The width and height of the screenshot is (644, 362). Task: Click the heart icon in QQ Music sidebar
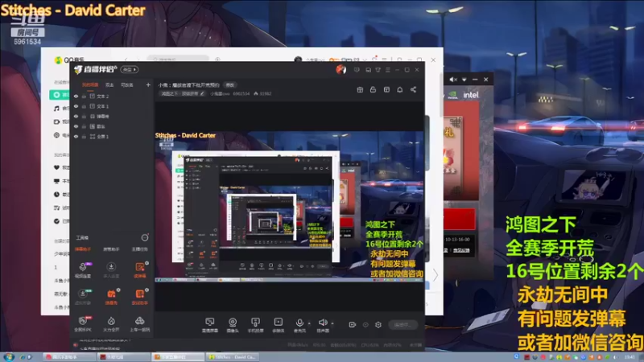[56, 167]
